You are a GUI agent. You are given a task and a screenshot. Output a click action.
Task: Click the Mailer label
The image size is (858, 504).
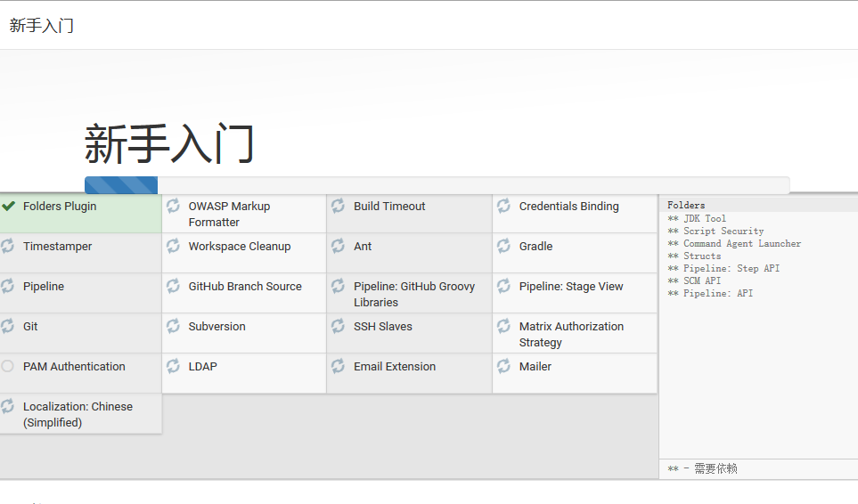535,366
